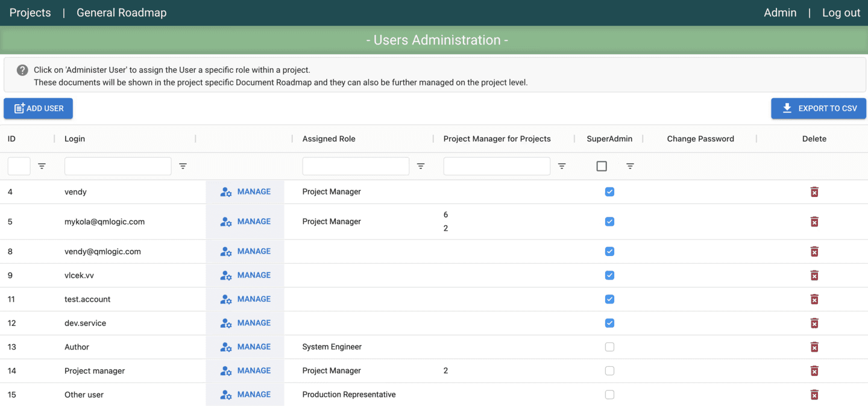Image resolution: width=868 pixels, height=406 pixels.
Task: Click MANAGE for user vendy
Action: click(245, 192)
